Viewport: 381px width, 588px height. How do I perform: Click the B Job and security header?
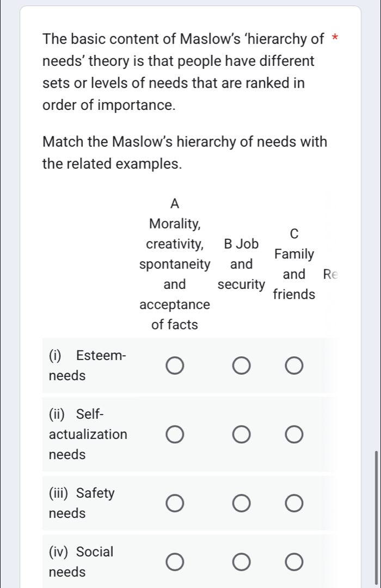coord(241,264)
